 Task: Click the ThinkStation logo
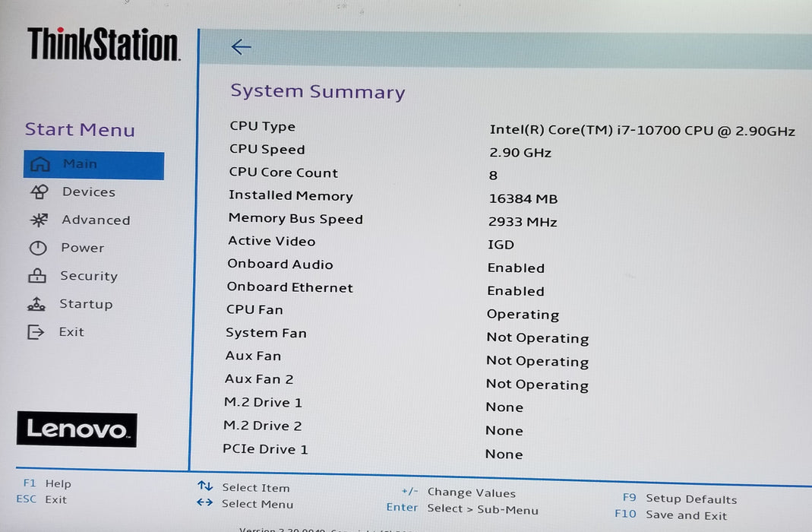click(103, 45)
